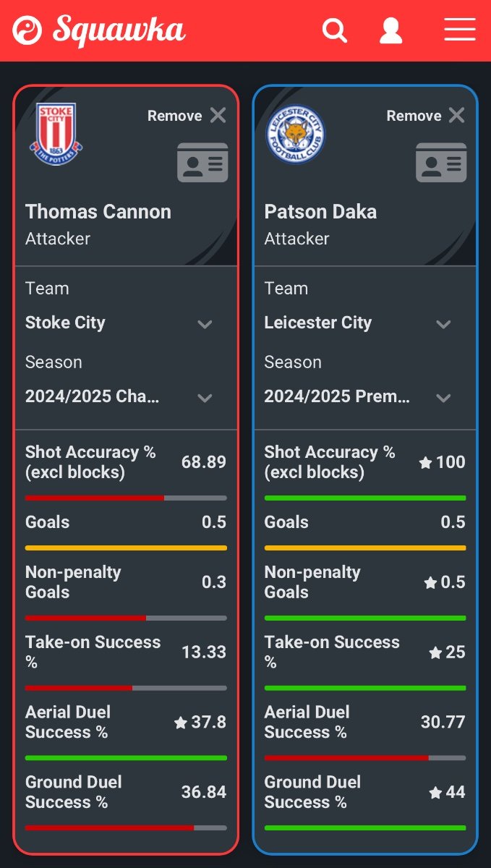Remove Patson Daka from comparison
This screenshot has height=868, width=491.
tap(426, 116)
